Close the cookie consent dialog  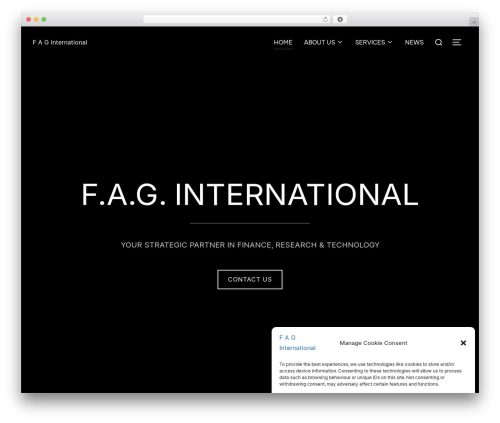(463, 343)
